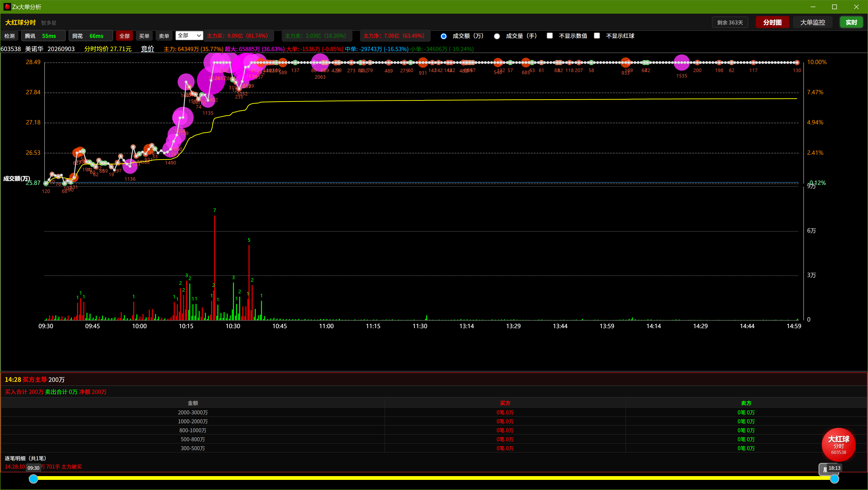Click the stock name 美诺华
868x490 pixels.
34,49
